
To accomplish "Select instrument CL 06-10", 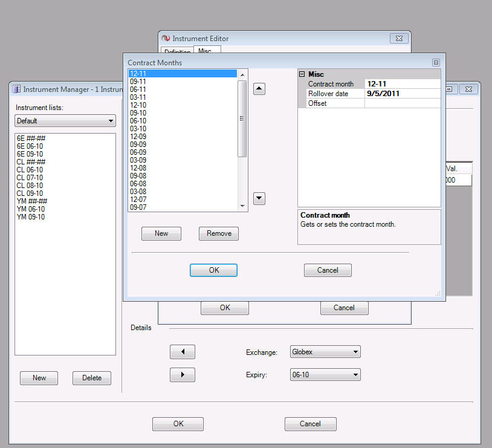I will pos(30,169).
